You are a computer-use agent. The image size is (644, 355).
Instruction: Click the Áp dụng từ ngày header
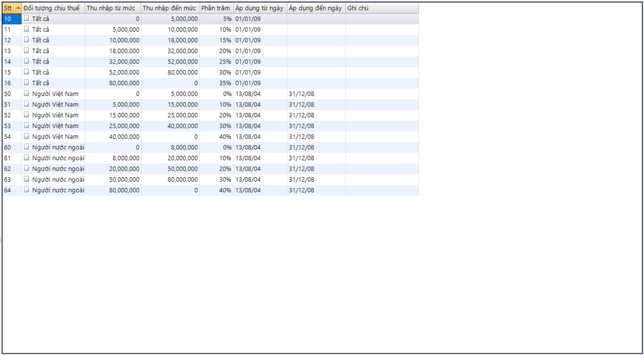[x=260, y=8]
